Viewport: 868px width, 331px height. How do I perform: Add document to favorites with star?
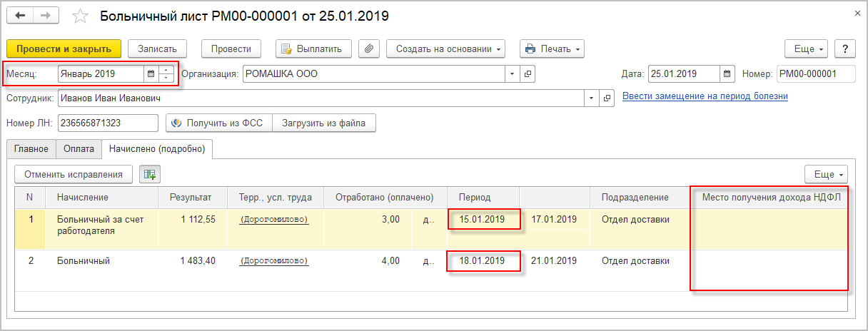81,16
